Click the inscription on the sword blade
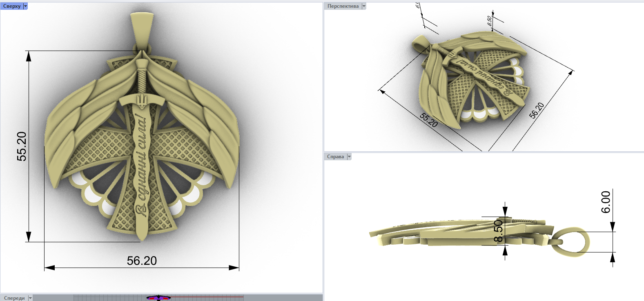The image size is (644, 301). point(141,163)
